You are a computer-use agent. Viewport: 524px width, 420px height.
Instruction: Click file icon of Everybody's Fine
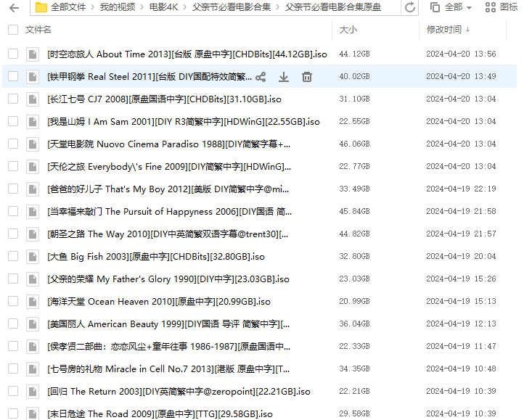tap(33, 166)
